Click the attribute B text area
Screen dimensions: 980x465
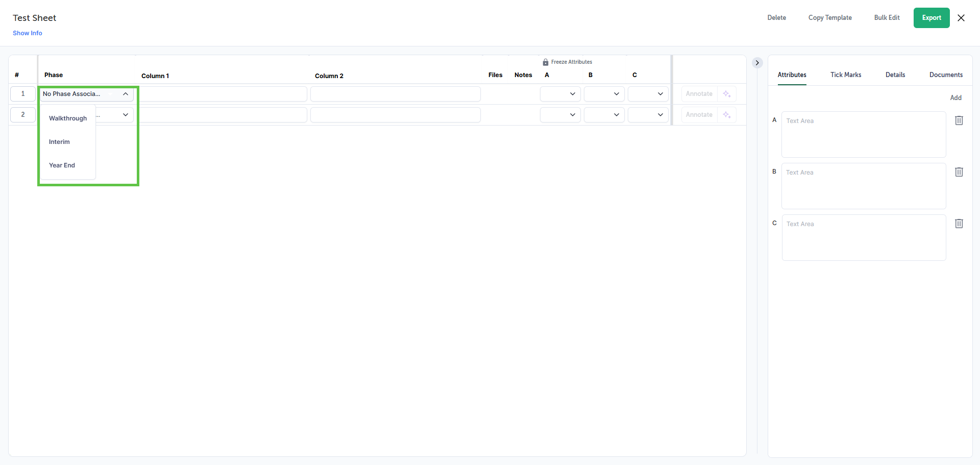click(x=864, y=186)
